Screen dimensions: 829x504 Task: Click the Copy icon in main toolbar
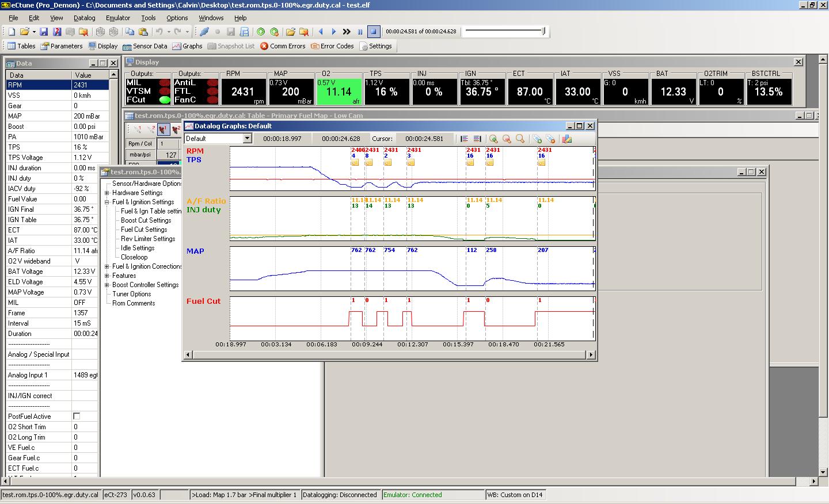tap(130, 32)
